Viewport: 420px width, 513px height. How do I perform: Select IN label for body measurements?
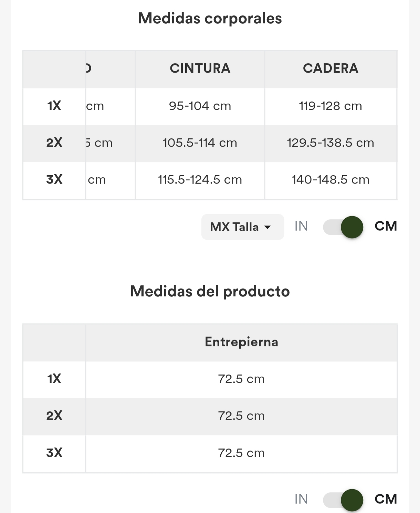pos(301,226)
